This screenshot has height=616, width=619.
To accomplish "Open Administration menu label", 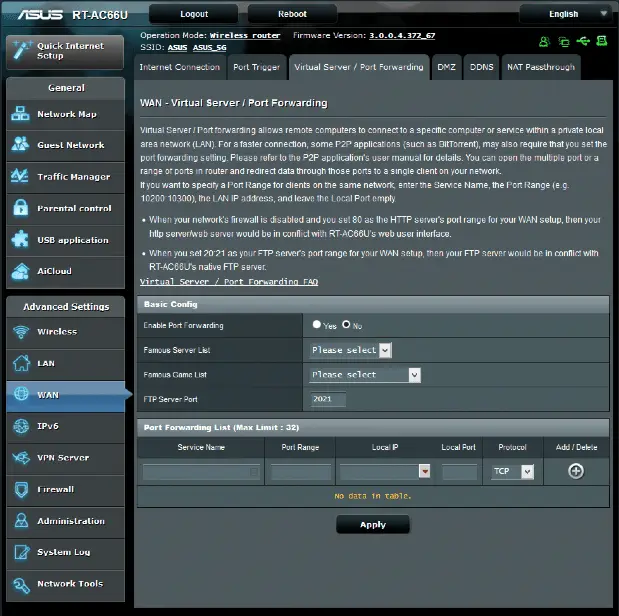I will point(71,521).
